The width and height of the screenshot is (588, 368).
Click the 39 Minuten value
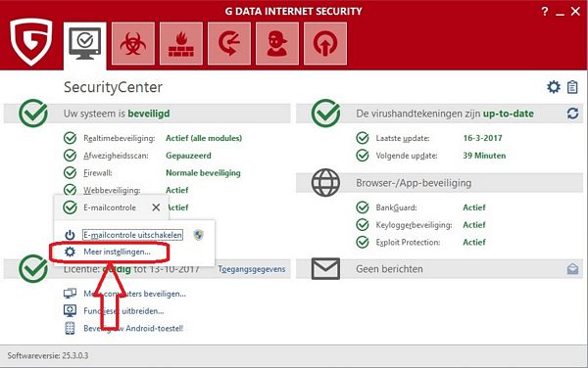(x=484, y=156)
